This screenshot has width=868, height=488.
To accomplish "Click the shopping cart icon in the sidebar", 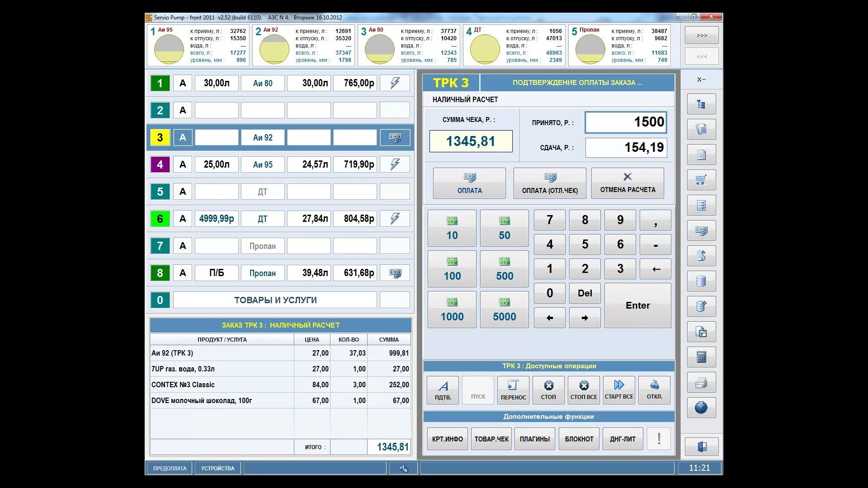I will point(701,180).
